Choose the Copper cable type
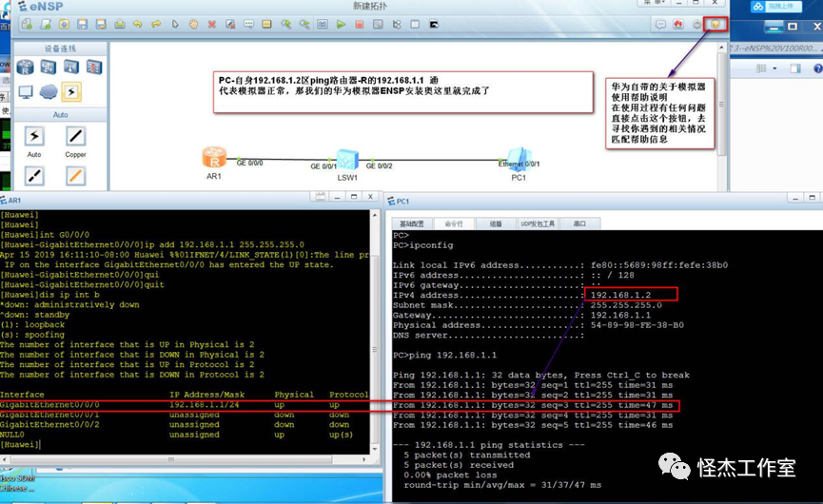 tap(75, 137)
